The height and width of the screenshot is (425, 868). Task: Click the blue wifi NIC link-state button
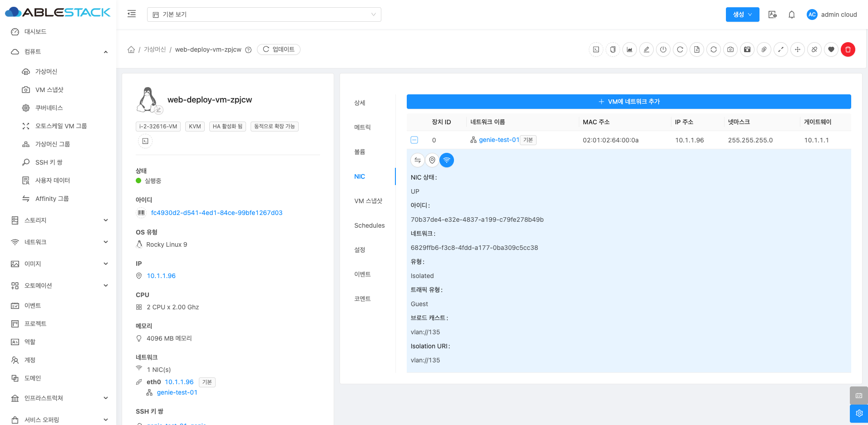(x=446, y=160)
